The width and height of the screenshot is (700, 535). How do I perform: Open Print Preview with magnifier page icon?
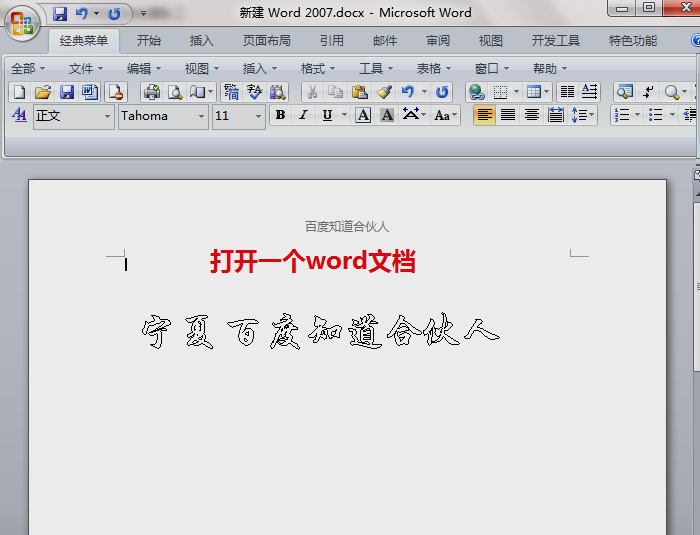click(x=175, y=92)
